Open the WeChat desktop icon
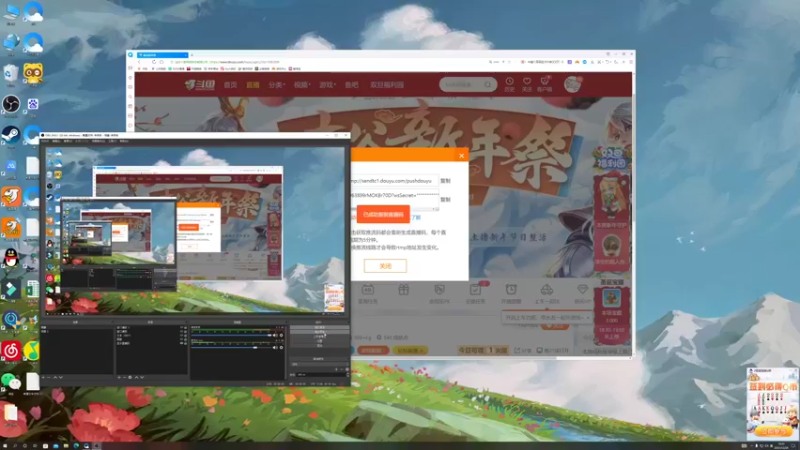 (11, 381)
